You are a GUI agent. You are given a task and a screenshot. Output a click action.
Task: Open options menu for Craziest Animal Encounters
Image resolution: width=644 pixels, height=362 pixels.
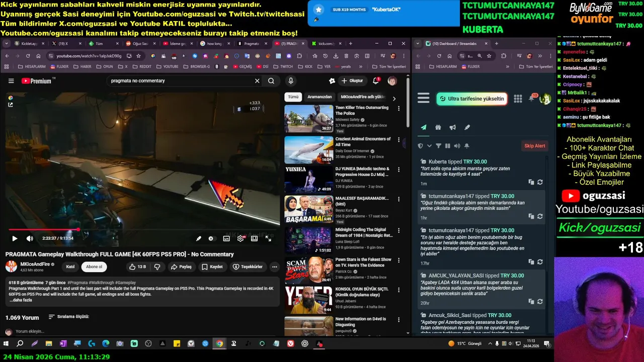coord(398,140)
